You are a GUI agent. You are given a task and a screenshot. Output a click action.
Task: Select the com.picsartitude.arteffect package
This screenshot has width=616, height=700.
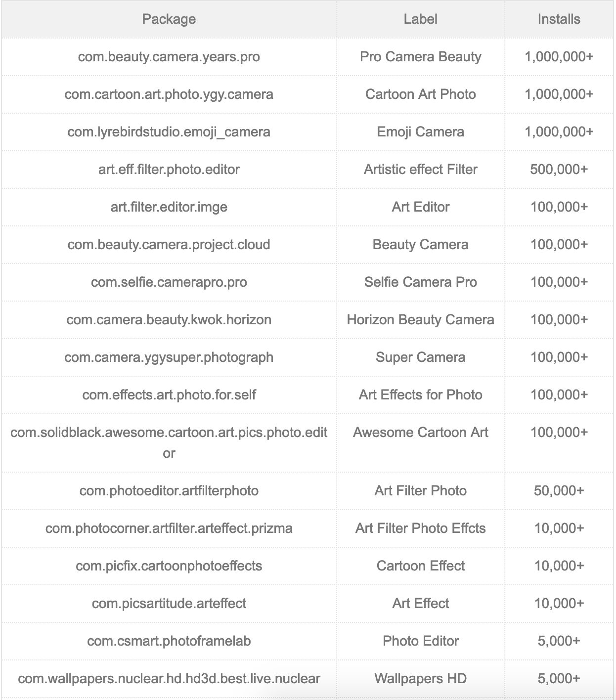pos(169,604)
